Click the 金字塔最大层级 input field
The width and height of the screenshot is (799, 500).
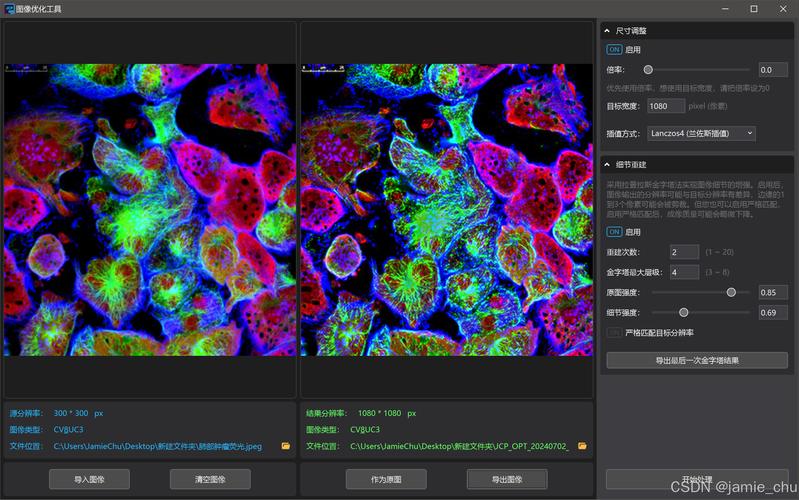pyautogui.click(x=684, y=272)
